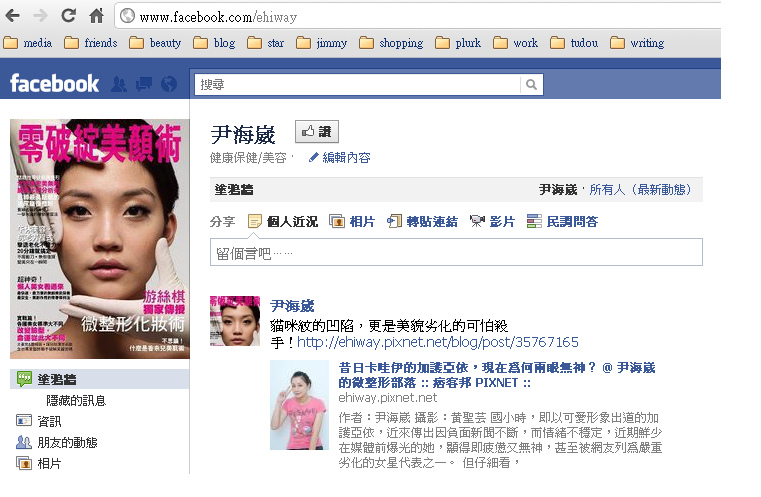This screenshot has width=761, height=497.
Task: Open the writing bookmark folder
Action: pyautogui.click(x=637, y=43)
